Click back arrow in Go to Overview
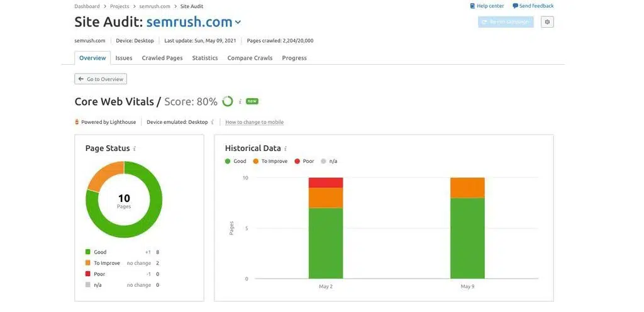Viewport: 644px width, 312px height. tap(81, 79)
